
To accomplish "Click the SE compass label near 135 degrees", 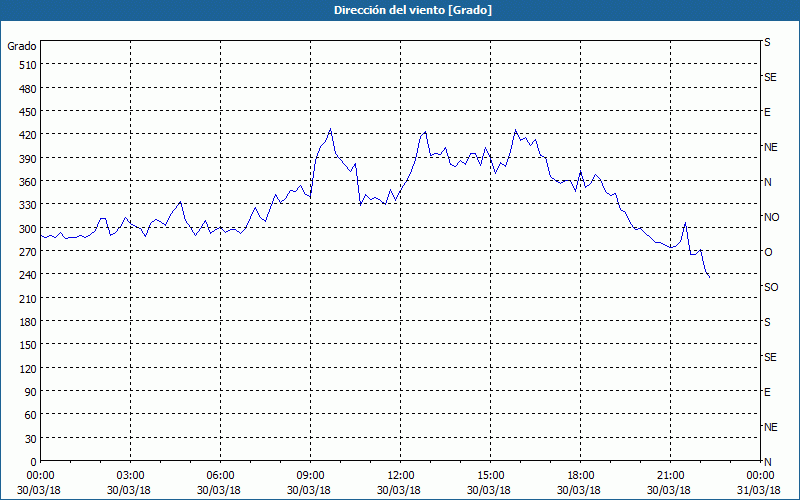I will point(770,357).
